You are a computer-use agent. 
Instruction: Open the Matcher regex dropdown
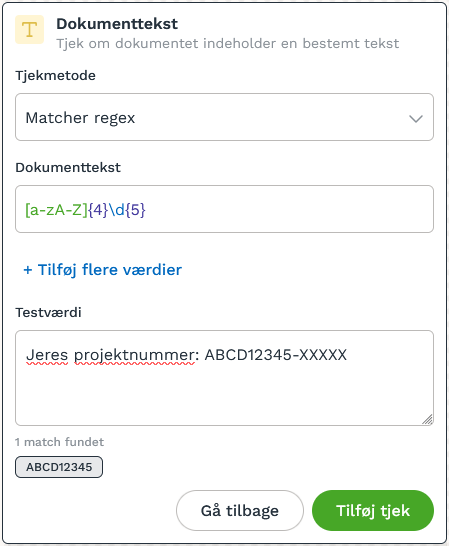[x=224, y=117]
